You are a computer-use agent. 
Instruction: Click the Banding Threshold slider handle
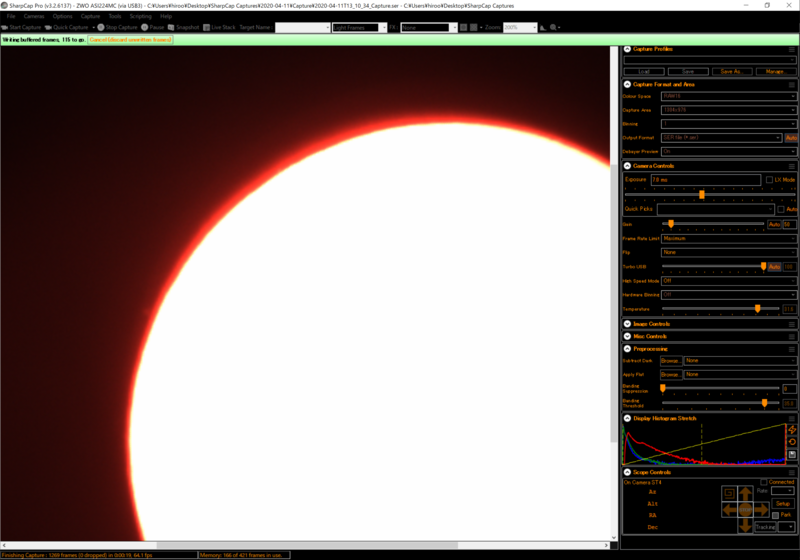coord(764,403)
